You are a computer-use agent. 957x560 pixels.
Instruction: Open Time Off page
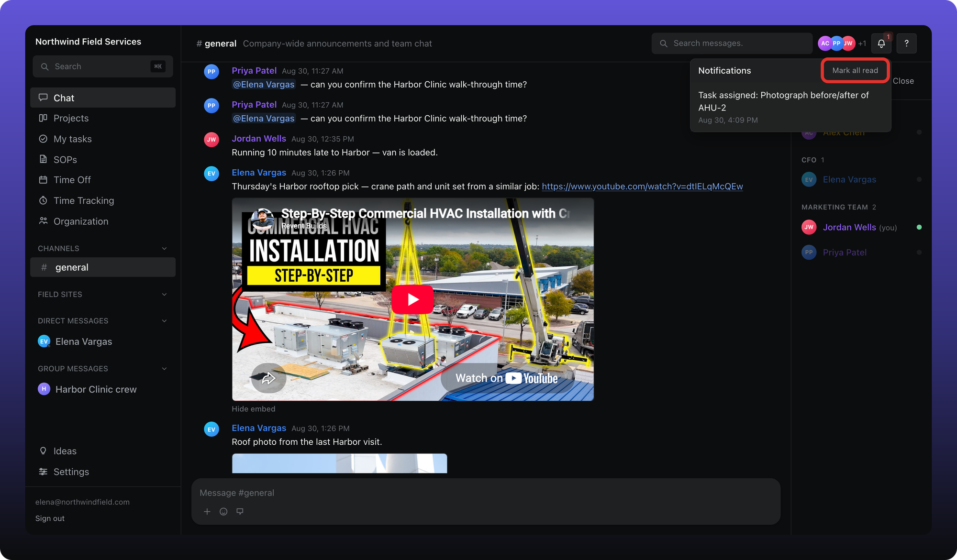click(103, 180)
